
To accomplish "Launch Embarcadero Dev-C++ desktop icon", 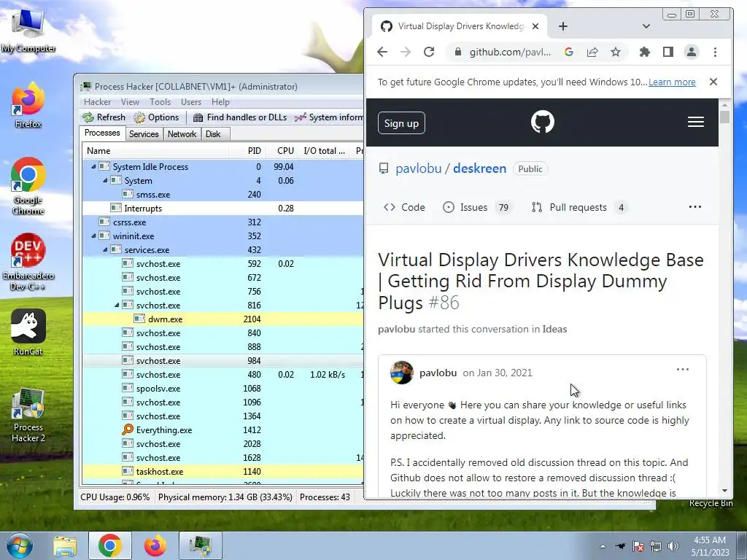I will (x=28, y=262).
